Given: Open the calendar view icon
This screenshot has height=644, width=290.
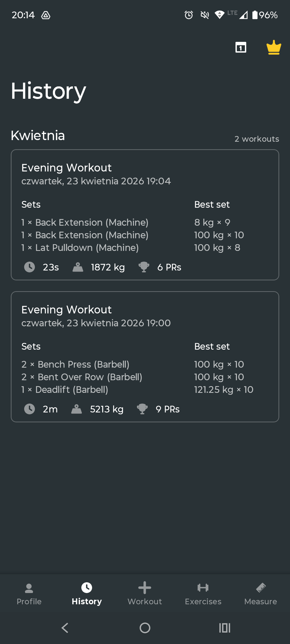Looking at the screenshot, I should [241, 47].
